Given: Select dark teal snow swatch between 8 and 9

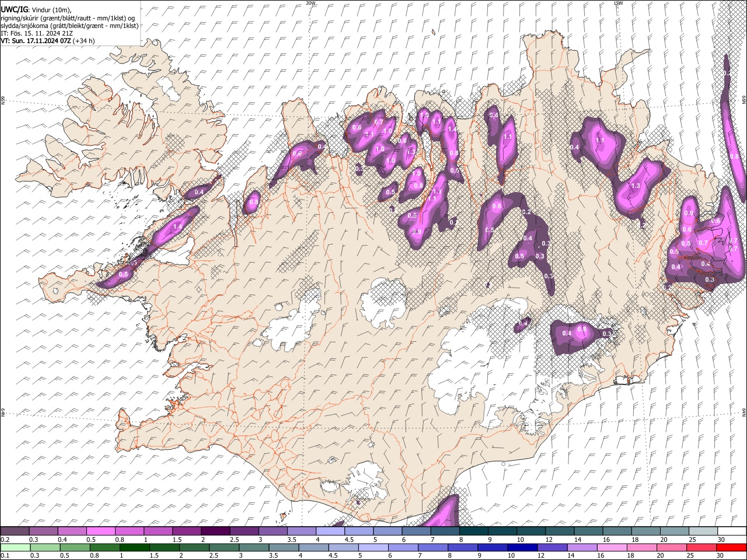Looking at the screenshot, I should (473, 531).
